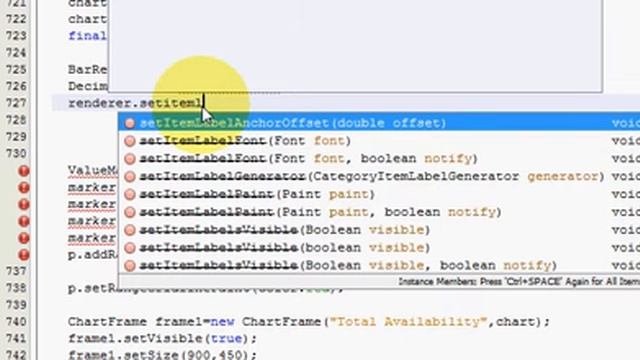The width and height of the screenshot is (640, 360).
Task: Select setItemLabelGenerator completion entry
Action: point(380,176)
